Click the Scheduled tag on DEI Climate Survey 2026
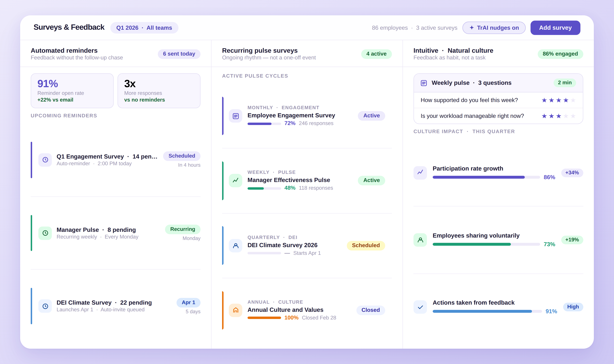 (x=366, y=245)
